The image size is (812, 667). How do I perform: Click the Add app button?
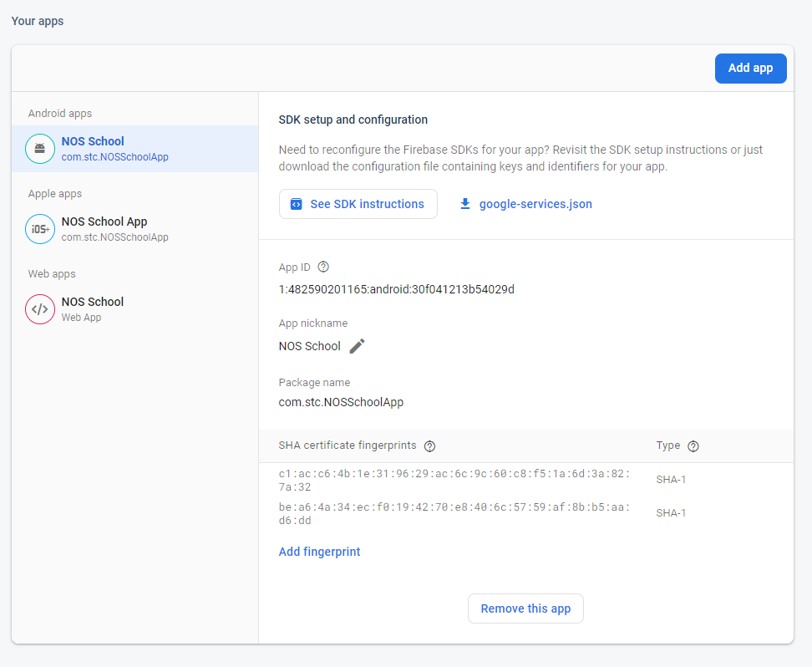coord(750,69)
